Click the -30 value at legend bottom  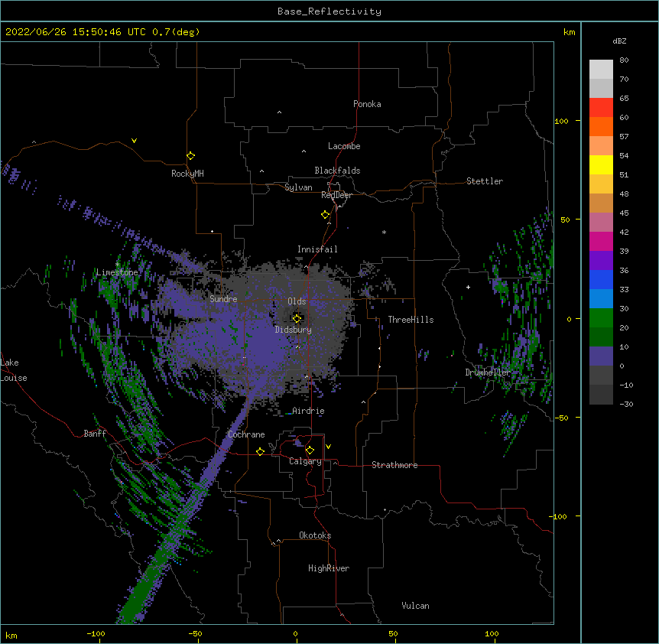(x=626, y=405)
